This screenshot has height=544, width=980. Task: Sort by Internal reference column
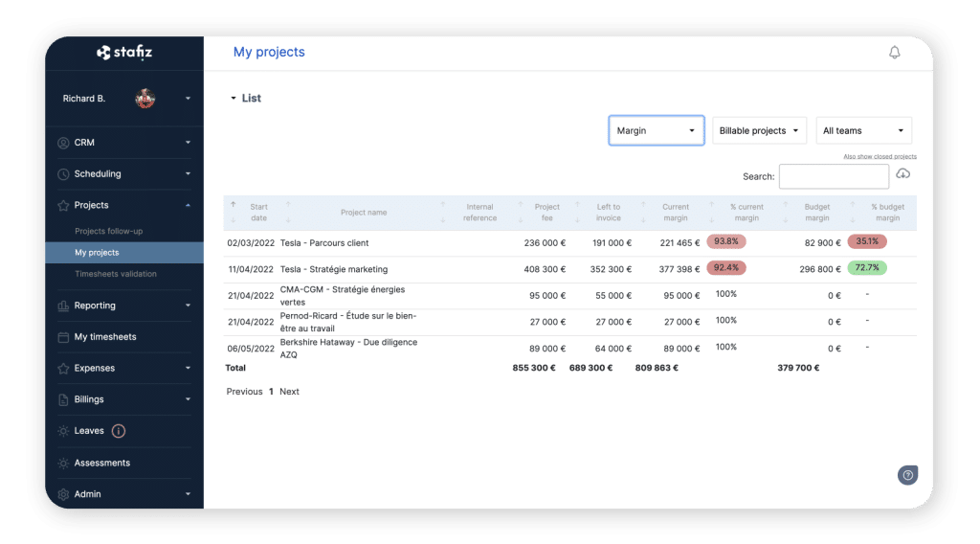pos(480,213)
